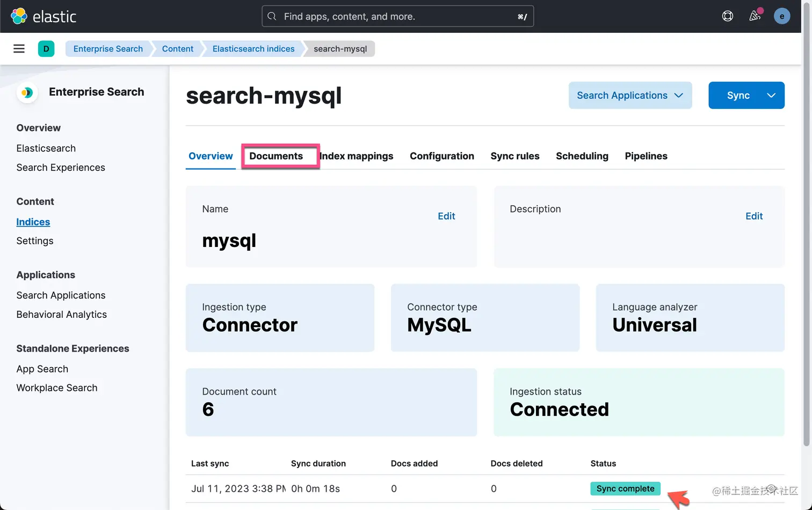Select the Overview tab
Image resolution: width=812 pixels, height=510 pixels.
[211, 156]
